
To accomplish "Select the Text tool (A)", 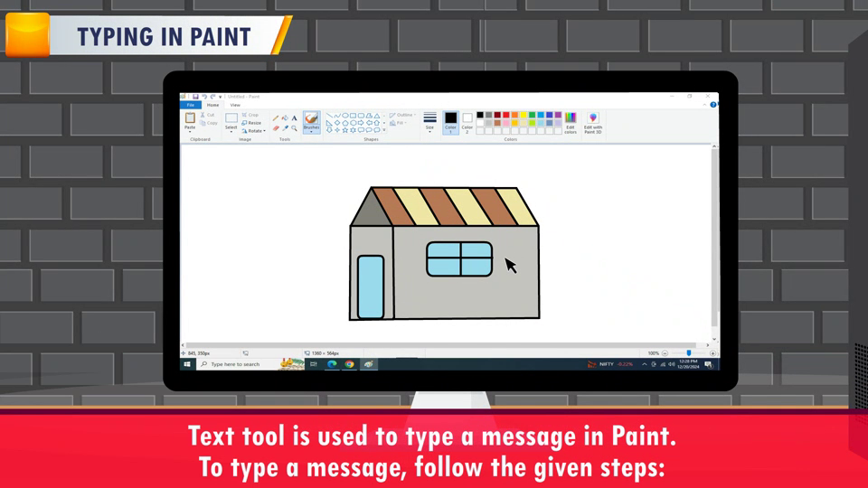I will 295,117.
